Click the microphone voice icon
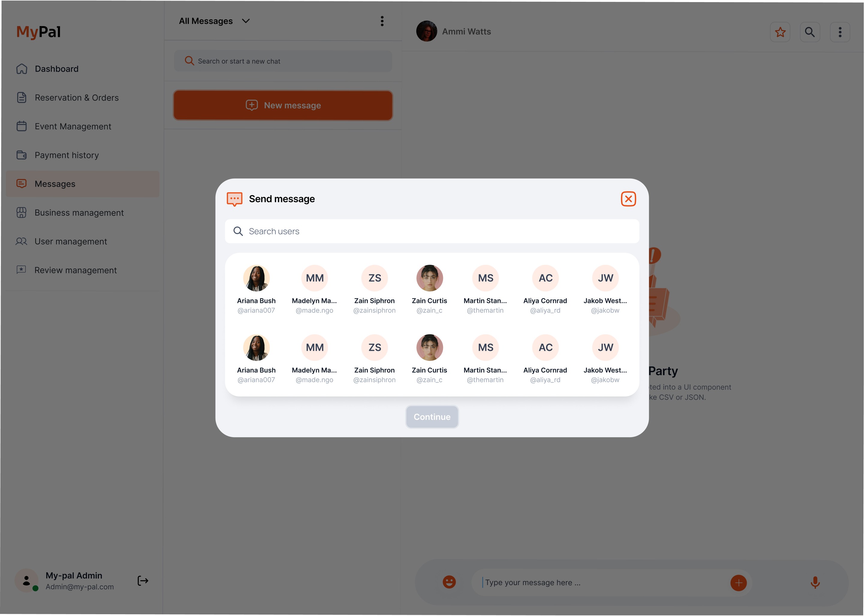The height and width of the screenshot is (616, 865). [815, 582]
